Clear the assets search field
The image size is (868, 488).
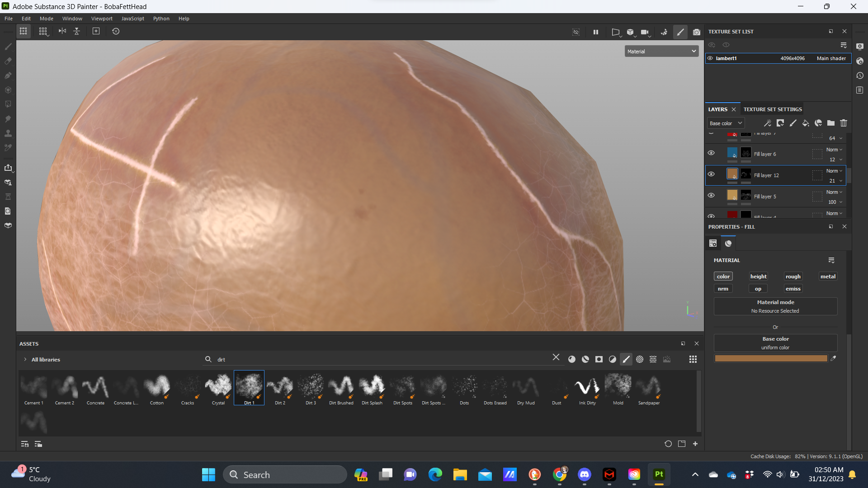[556, 357]
